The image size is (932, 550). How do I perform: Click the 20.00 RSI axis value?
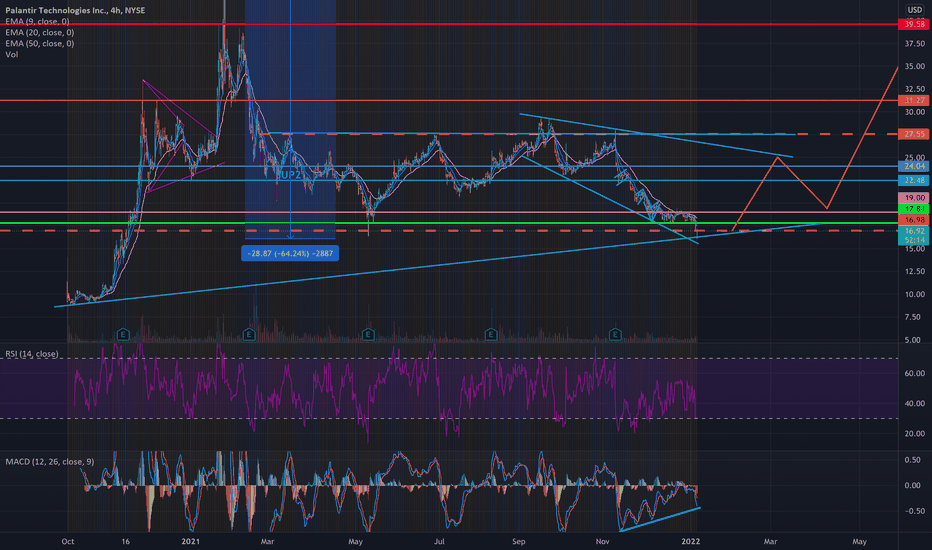915,433
